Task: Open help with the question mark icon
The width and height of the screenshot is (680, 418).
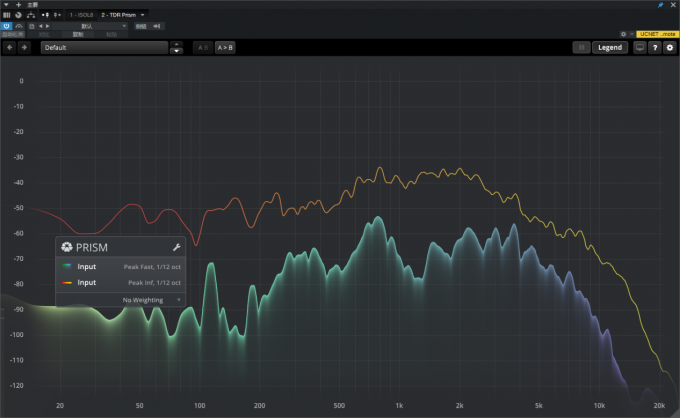Action: click(x=655, y=47)
